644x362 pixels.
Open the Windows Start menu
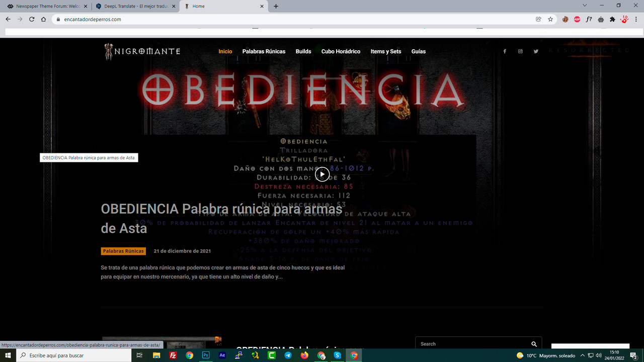(8, 355)
